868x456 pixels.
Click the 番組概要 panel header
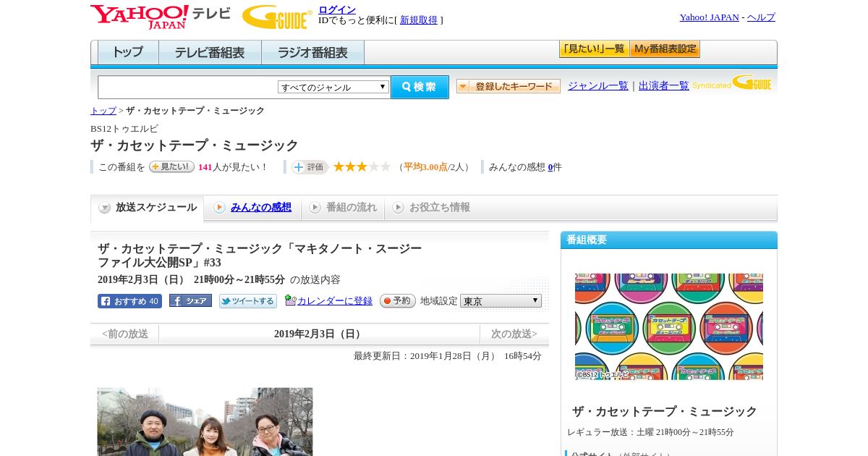click(x=669, y=240)
